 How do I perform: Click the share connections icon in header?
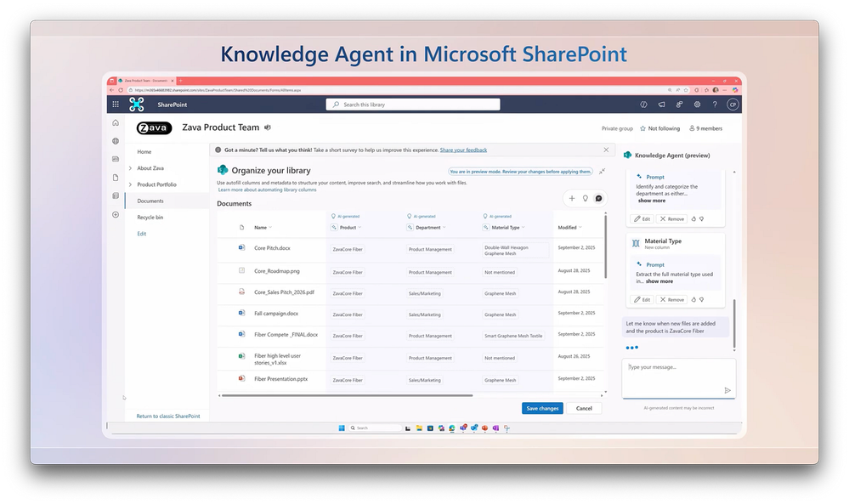pyautogui.click(x=679, y=105)
